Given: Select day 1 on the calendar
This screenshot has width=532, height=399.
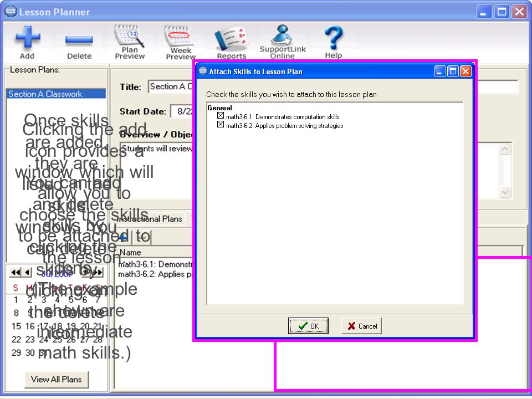Looking at the screenshot, I should pos(16,300).
